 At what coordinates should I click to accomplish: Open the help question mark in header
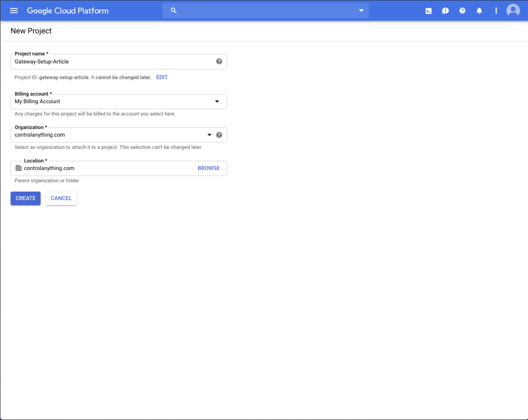(x=463, y=11)
